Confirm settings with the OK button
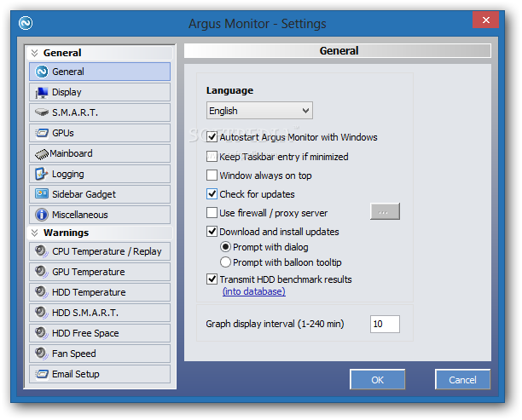522x420 pixels. coord(378,379)
